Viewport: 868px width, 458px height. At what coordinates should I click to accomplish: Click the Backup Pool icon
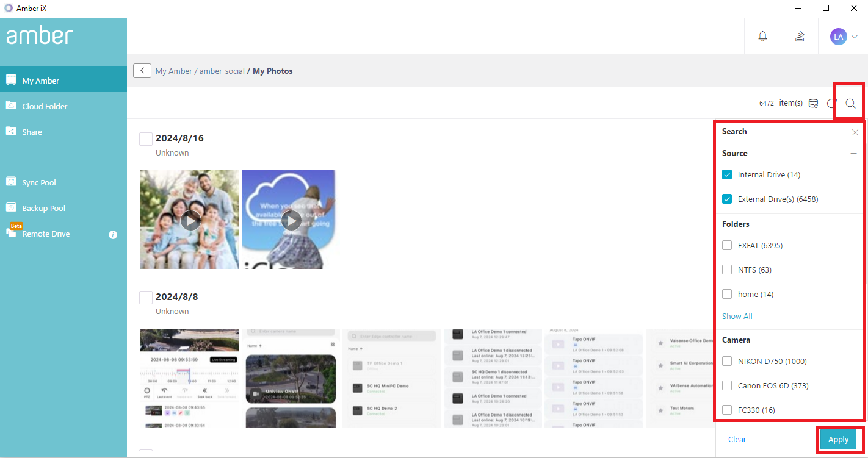[x=11, y=207]
